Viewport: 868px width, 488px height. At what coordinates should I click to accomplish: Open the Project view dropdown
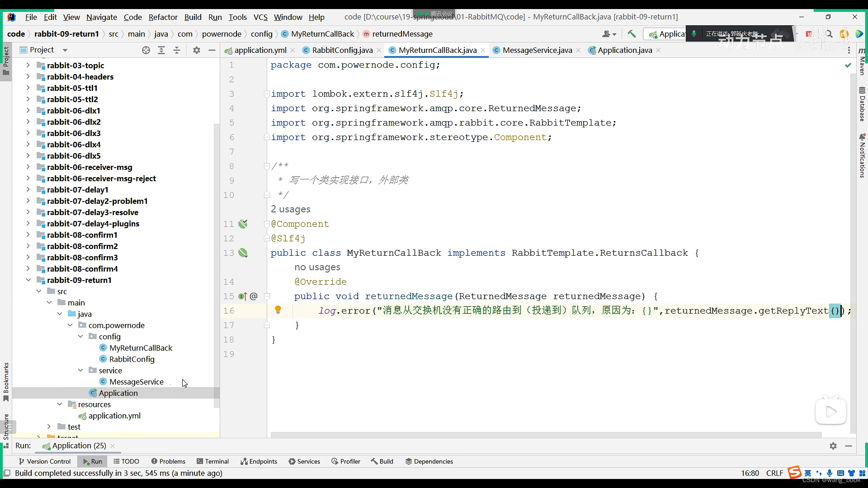[65, 50]
